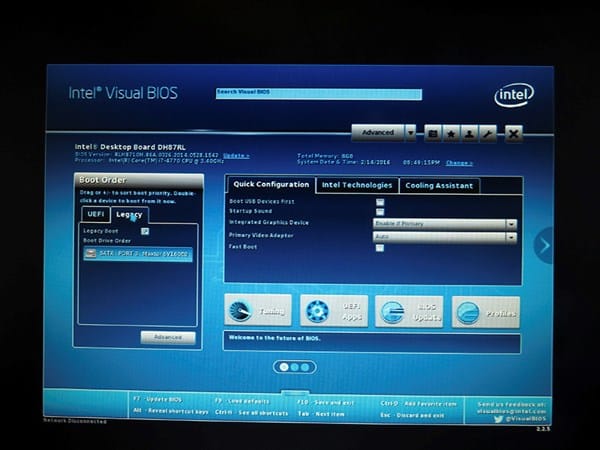
Task: Toggle the Fast Boot checkbox
Action: click(x=380, y=248)
